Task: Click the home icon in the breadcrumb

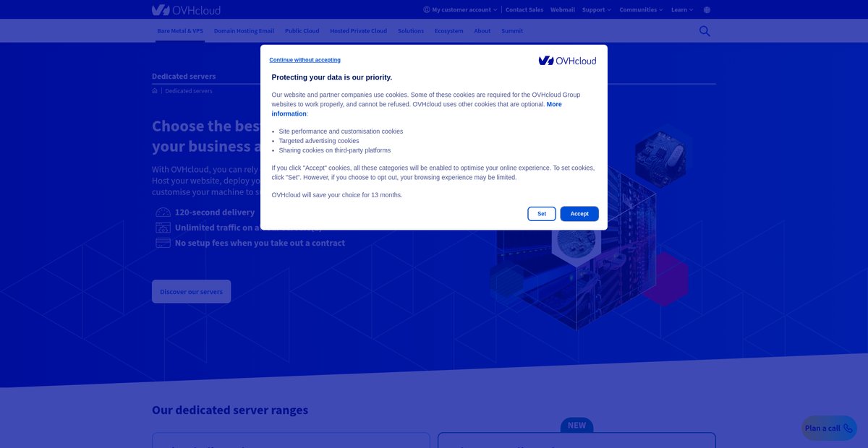Action: 155,91
